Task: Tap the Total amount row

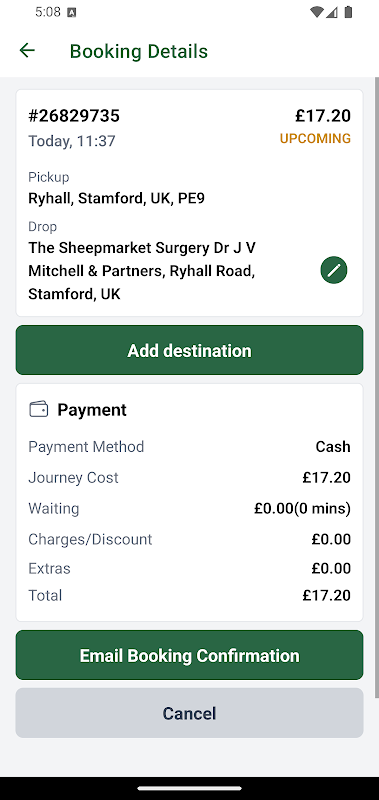Action: click(189, 595)
